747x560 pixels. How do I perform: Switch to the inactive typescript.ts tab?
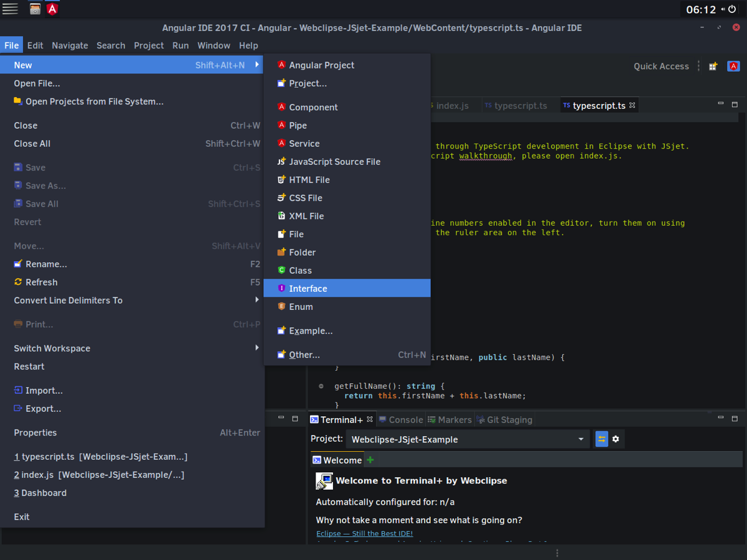coord(516,106)
